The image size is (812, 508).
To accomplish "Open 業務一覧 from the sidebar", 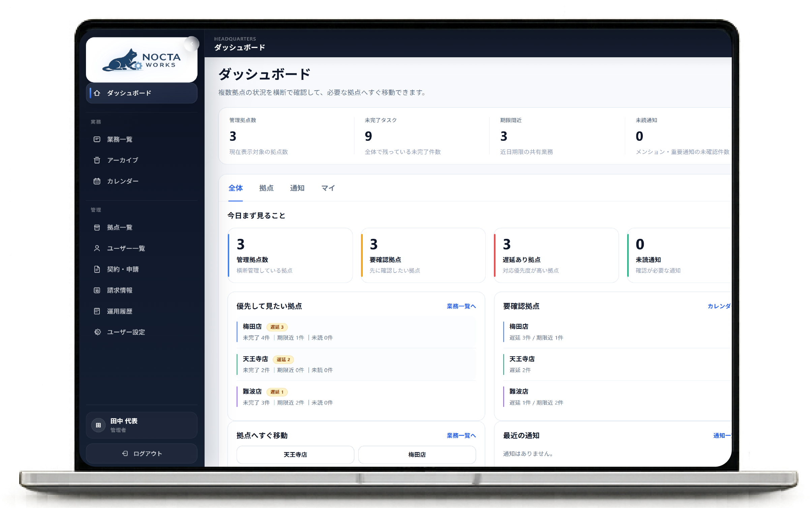I will [142, 139].
